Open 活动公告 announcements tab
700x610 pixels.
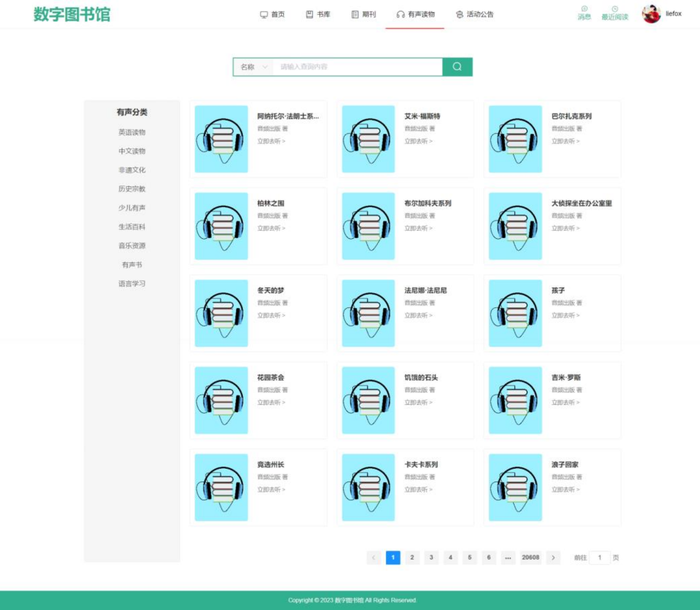click(475, 14)
